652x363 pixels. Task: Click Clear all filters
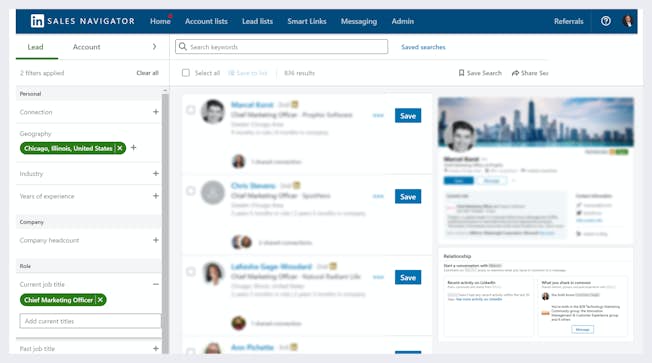coord(147,73)
